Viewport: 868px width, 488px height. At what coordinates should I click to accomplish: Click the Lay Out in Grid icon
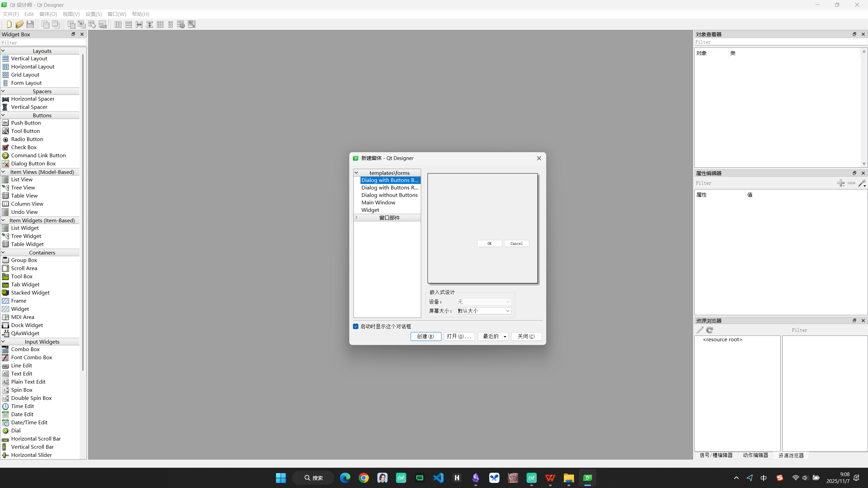tap(160, 24)
